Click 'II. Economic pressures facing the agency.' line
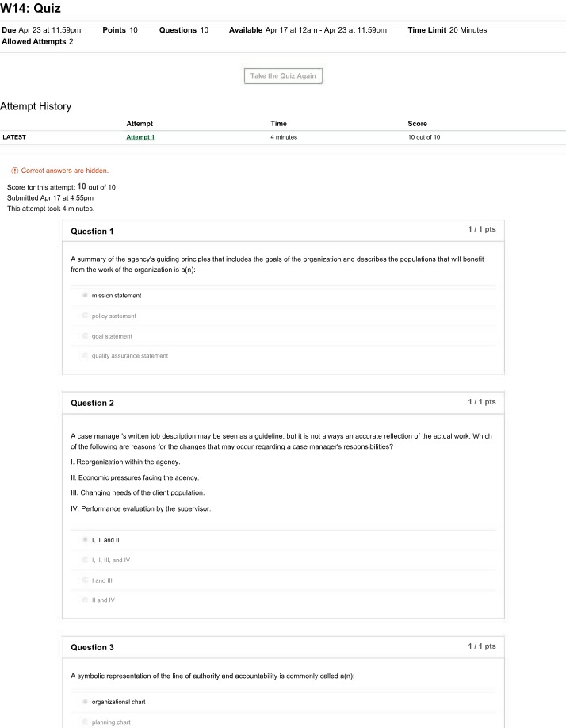 [x=135, y=477]
